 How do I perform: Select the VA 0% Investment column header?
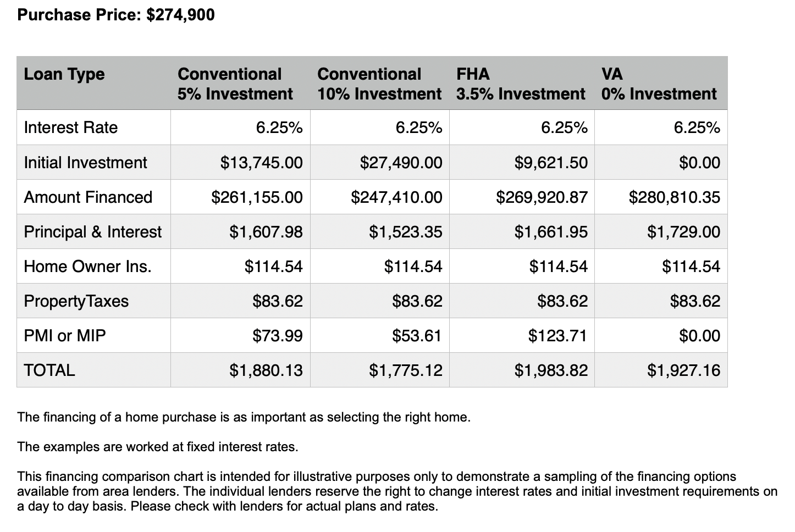[659, 84]
